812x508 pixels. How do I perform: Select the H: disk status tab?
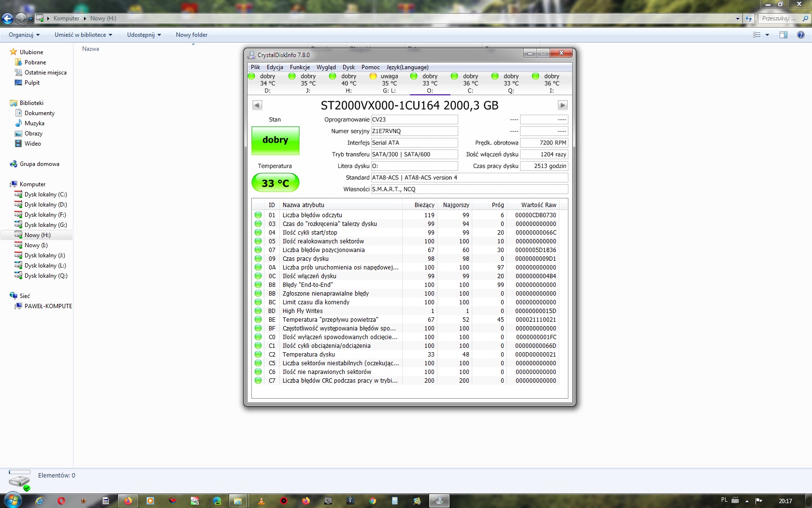(348, 83)
